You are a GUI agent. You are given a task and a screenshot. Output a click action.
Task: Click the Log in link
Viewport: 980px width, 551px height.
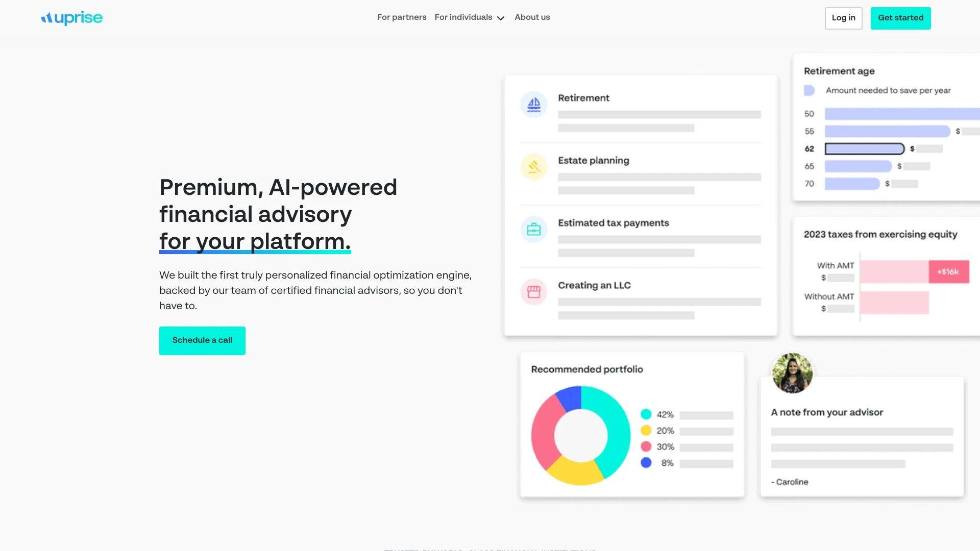(x=843, y=18)
